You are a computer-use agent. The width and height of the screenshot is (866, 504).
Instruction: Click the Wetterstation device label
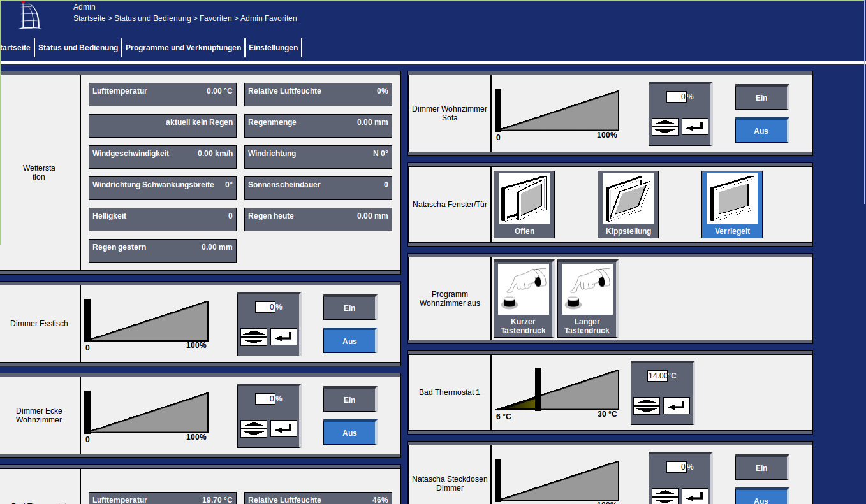tap(39, 173)
